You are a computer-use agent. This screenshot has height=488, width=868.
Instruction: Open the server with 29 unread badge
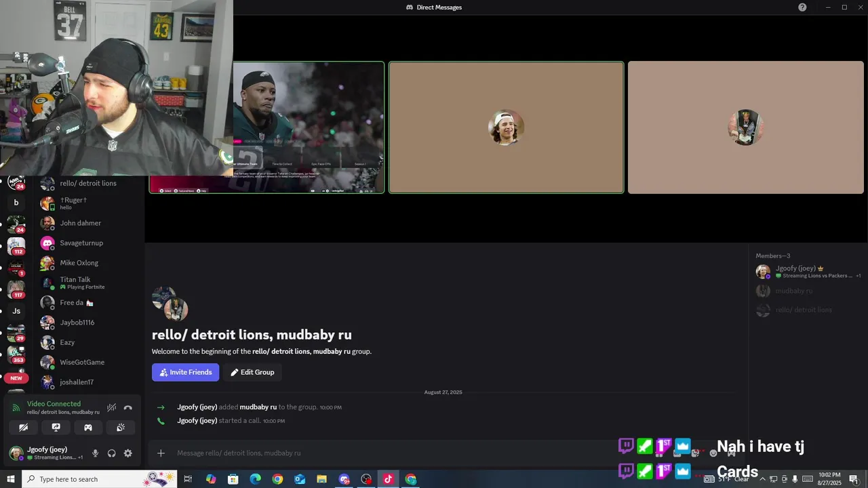(16, 332)
